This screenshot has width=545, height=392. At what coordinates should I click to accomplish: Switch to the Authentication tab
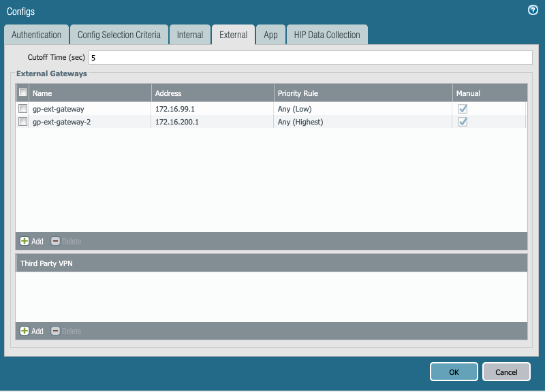pos(36,34)
